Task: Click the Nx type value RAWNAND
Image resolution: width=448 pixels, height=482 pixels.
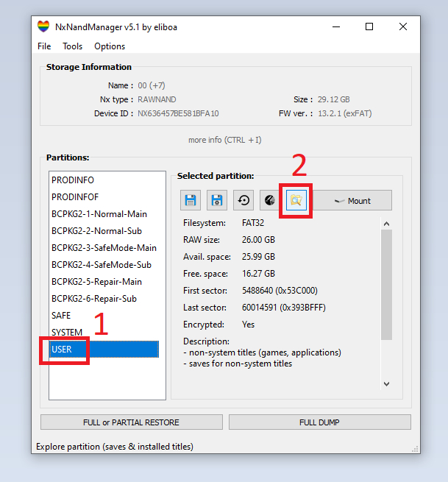Action: coord(157,99)
